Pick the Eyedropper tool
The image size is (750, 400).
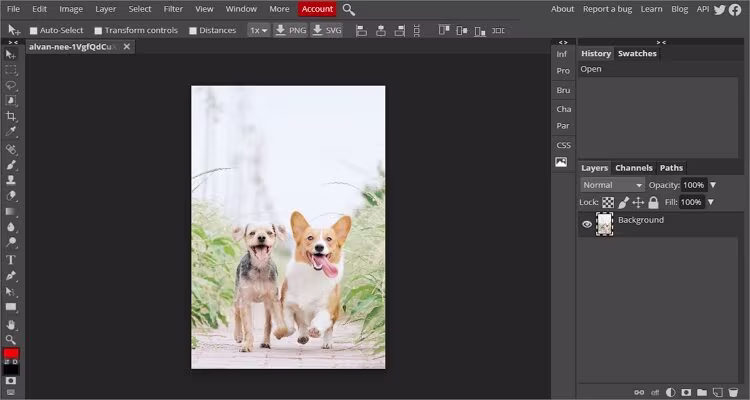click(12, 131)
